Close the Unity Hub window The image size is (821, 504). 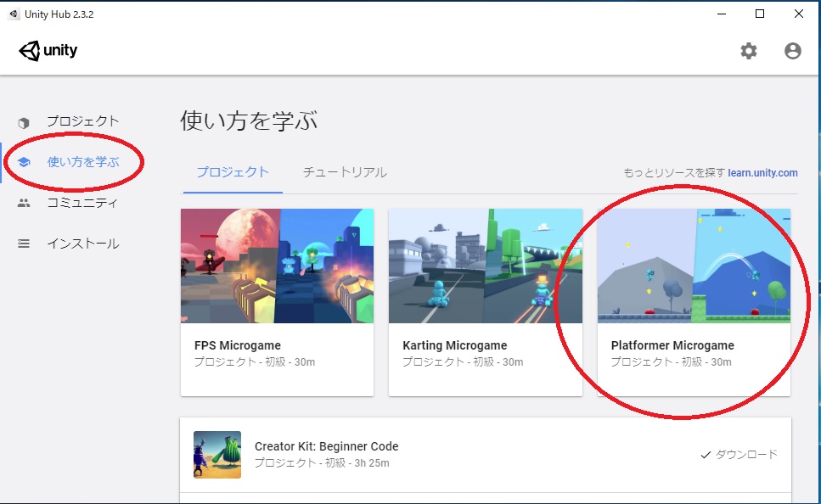click(x=798, y=14)
